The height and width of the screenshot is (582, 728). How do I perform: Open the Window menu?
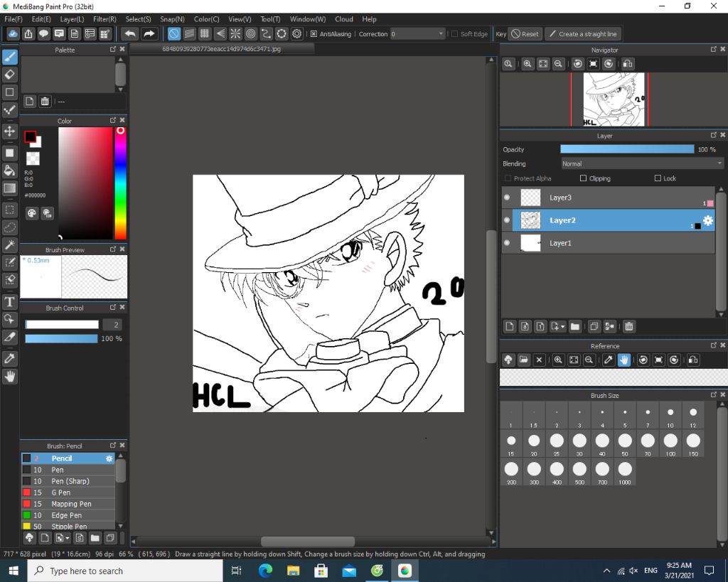point(308,19)
